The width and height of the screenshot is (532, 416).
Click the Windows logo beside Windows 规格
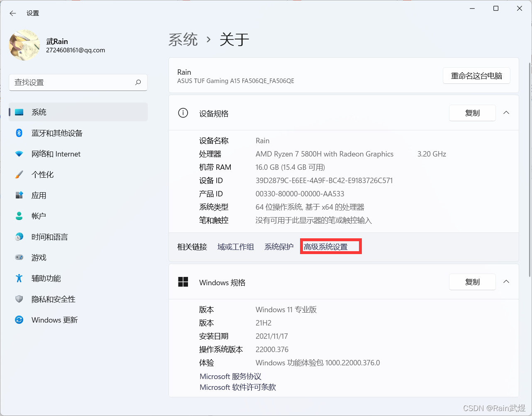(x=183, y=282)
